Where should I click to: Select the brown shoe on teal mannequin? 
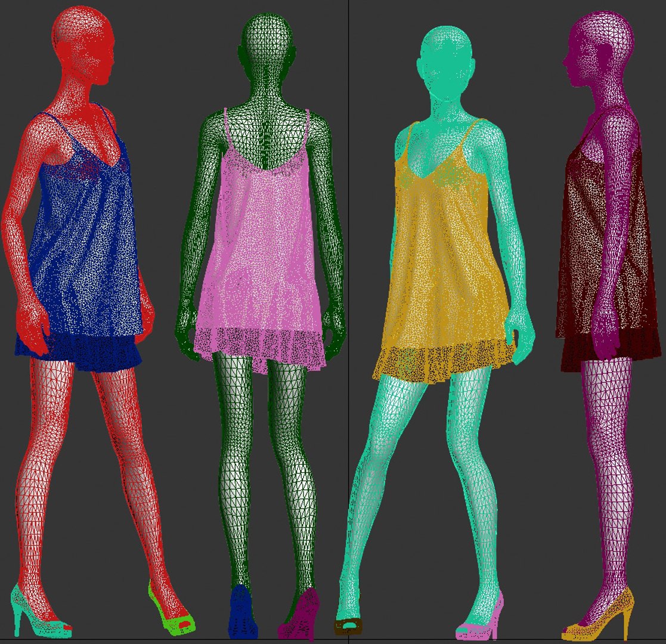348,627
